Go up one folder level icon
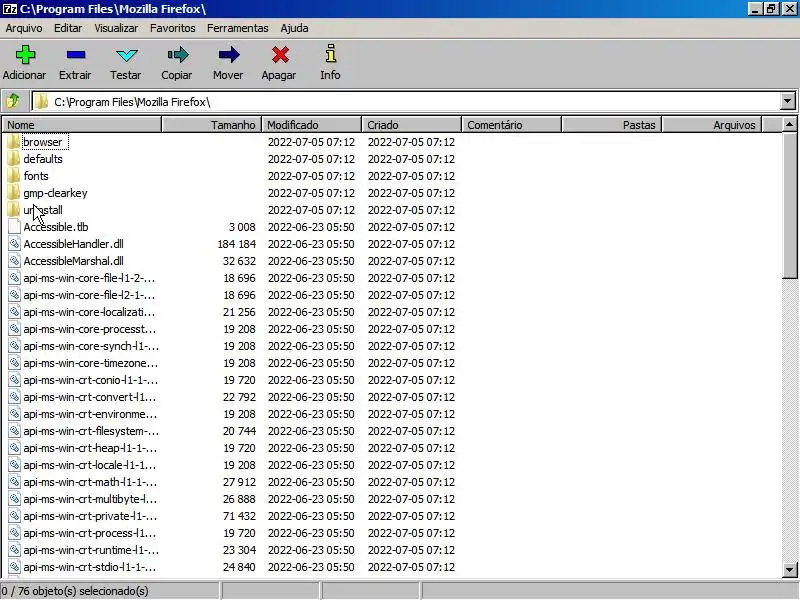The width and height of the screenshot is (800, 600). coord(13,101)
